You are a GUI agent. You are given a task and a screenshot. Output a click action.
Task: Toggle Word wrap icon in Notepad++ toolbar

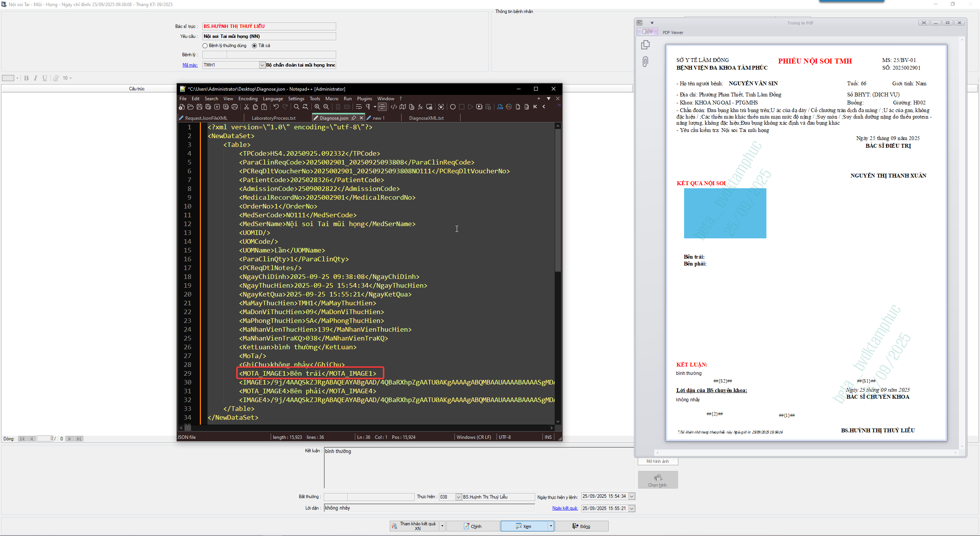point(359,107)
